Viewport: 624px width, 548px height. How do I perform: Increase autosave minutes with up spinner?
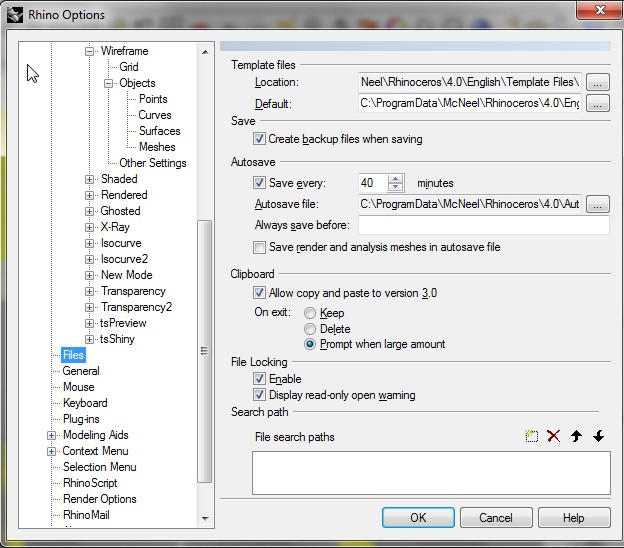[x=395, y=179]
